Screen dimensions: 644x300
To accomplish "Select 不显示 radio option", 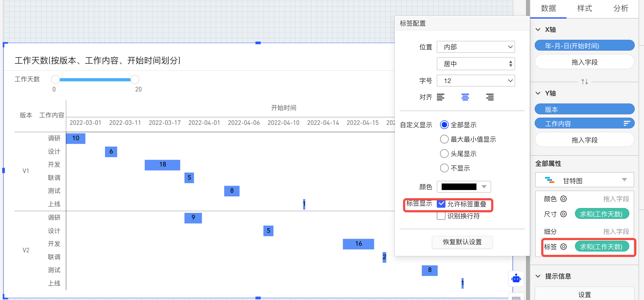I will (x=444, y=168).
